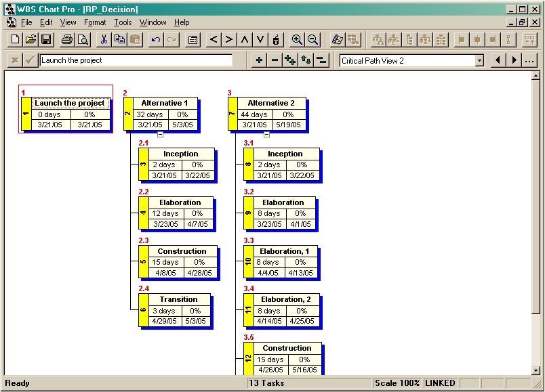545x392 pixels.
Task: Click the Zoom Out magnifier icon
Action: [312, 40]
